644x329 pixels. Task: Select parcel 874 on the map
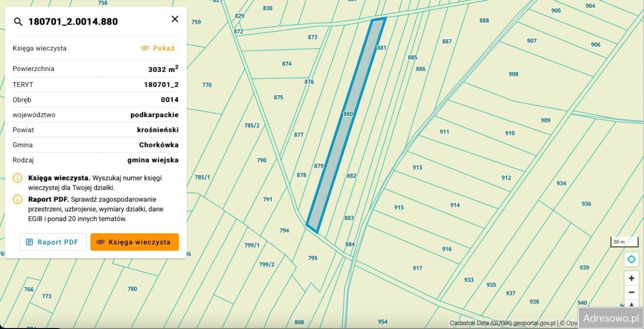[x=287, y=64]
